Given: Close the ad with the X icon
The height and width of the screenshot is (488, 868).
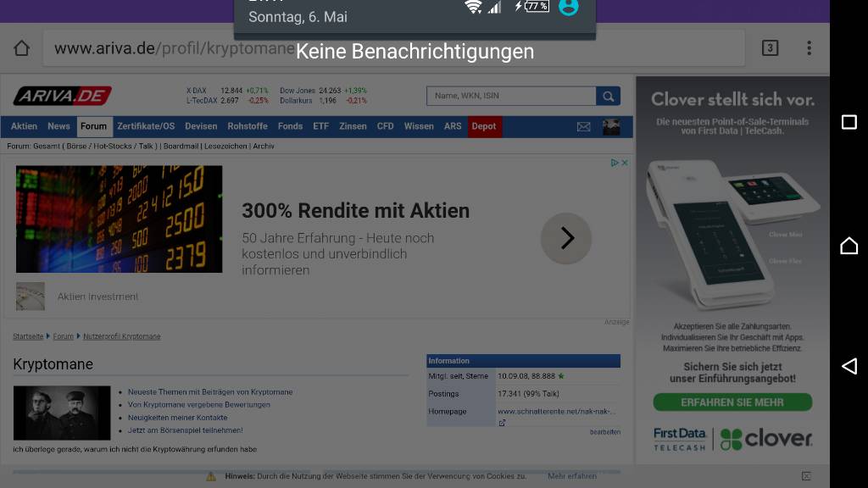Looking at the screenshot, I should coord(625,163).
